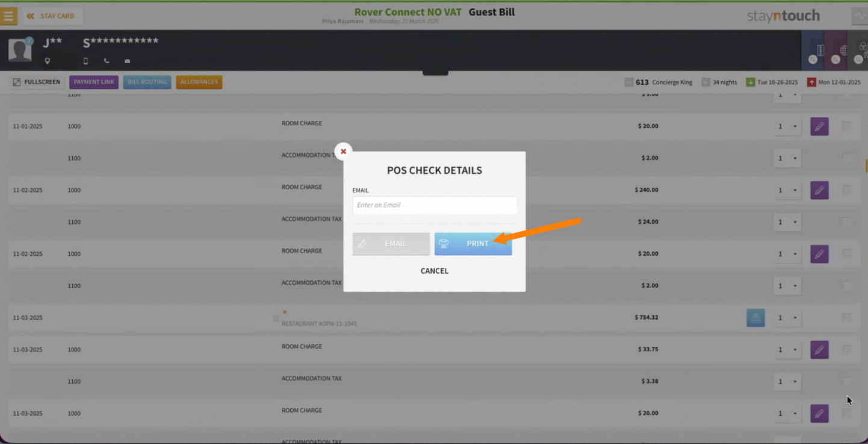This screenshot has height=444, width=868.
Task: Click the $754.32 amount
Action: coord(646,318)
